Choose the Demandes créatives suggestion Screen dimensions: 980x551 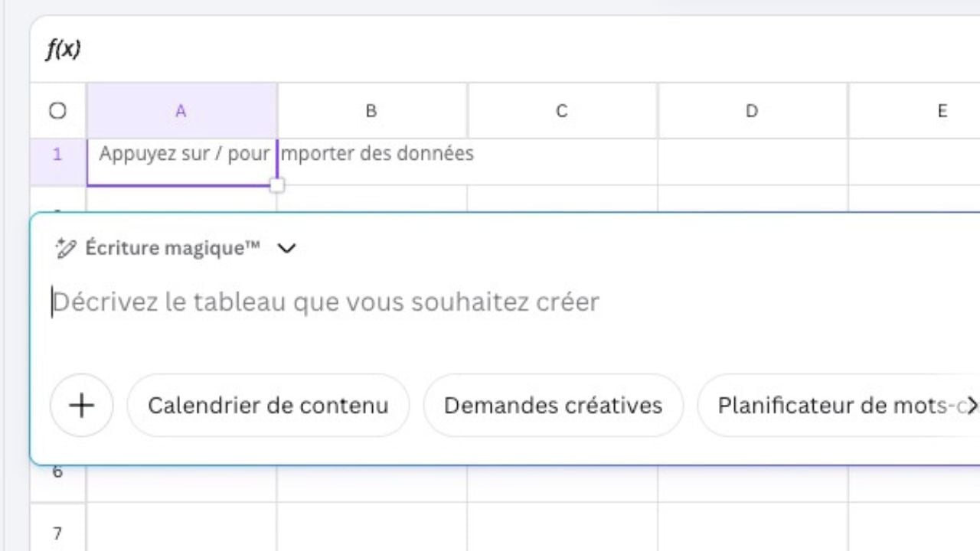coord(553,406)
